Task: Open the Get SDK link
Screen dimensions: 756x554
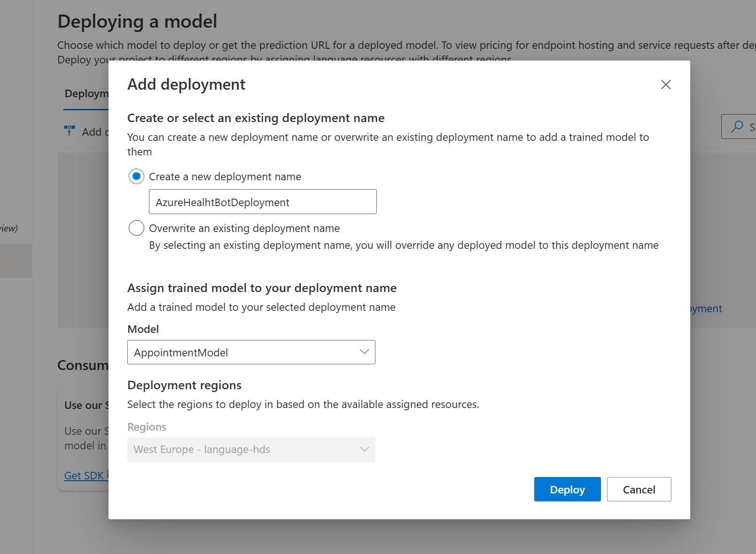Action: (x=84, y=476)
